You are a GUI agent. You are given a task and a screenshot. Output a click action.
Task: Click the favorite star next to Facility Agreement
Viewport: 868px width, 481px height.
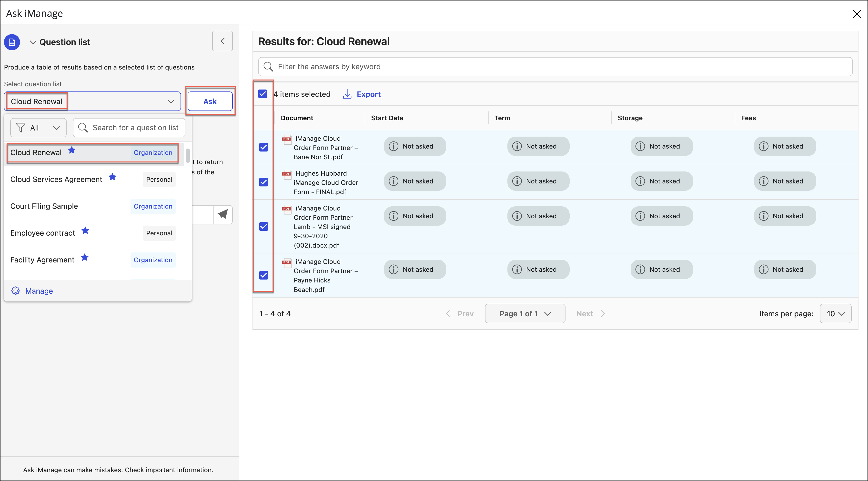pos(85,258)
